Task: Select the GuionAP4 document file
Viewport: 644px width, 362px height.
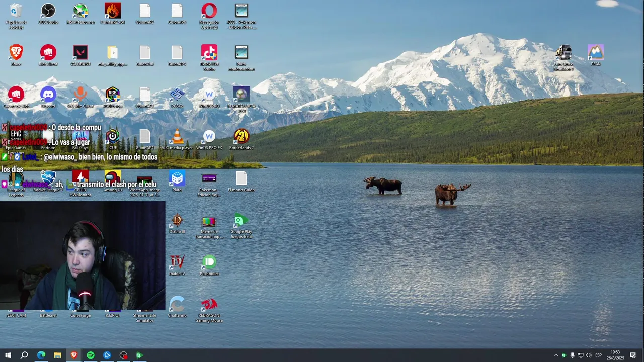Action: click(x=145, y=139)
